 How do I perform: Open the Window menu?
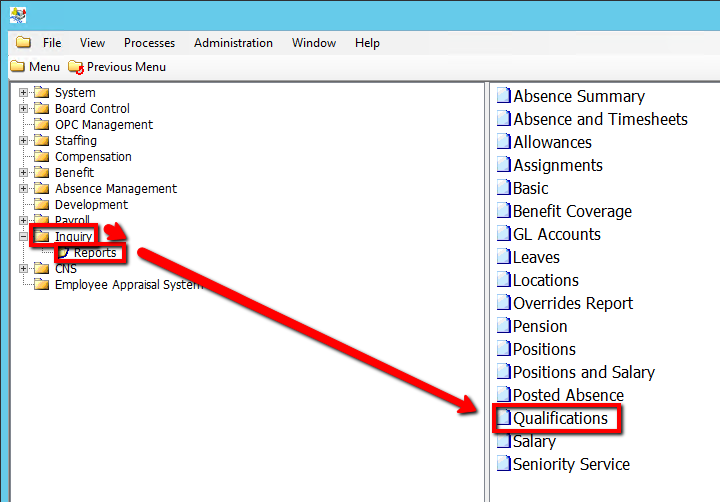pyautogui.click(x=314, y=43)
